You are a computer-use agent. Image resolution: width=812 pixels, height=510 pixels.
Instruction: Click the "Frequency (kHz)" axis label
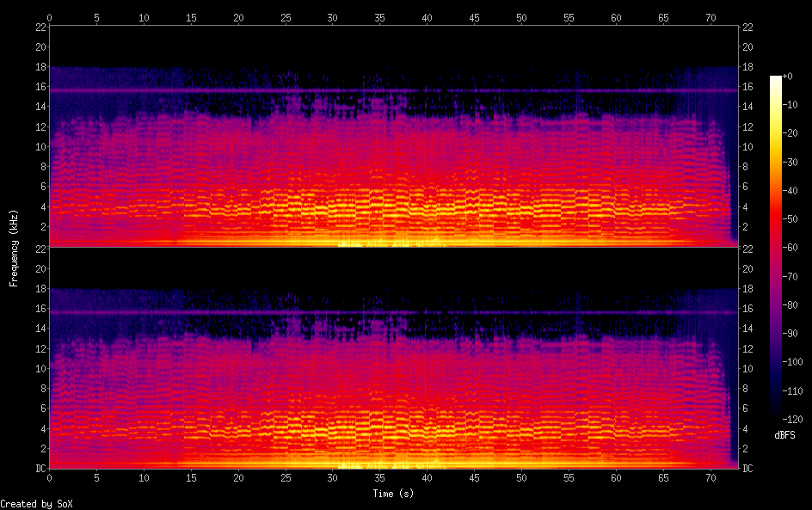(14, 248)
